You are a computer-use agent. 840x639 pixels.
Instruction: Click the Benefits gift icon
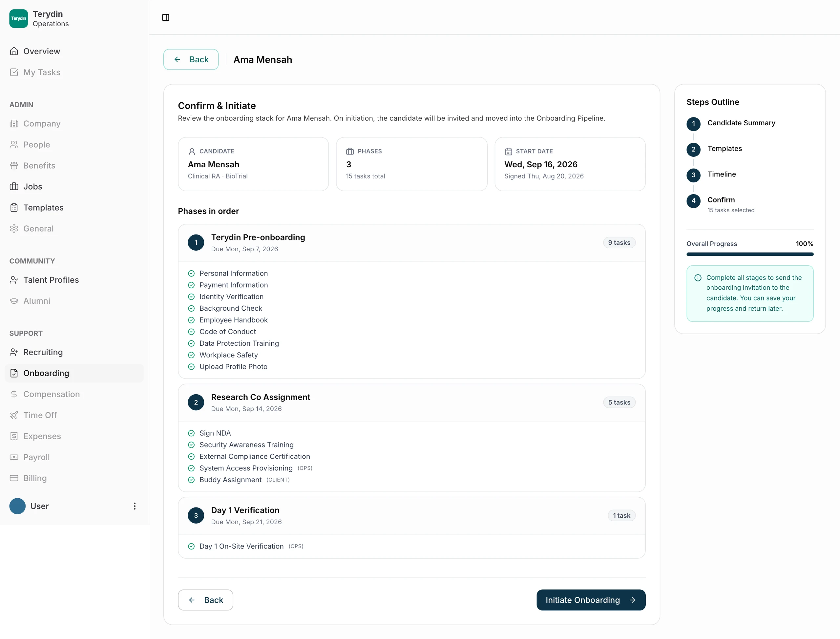[x=14, y=165]
